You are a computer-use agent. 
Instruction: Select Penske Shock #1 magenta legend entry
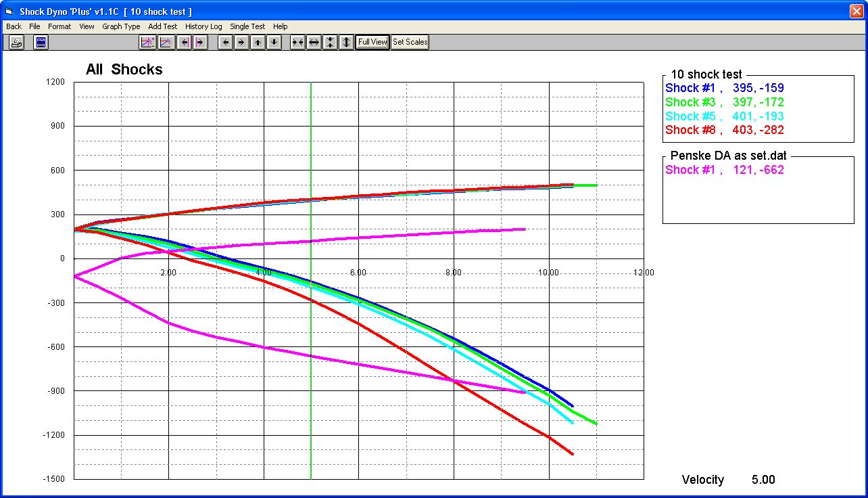click(725, 170)
